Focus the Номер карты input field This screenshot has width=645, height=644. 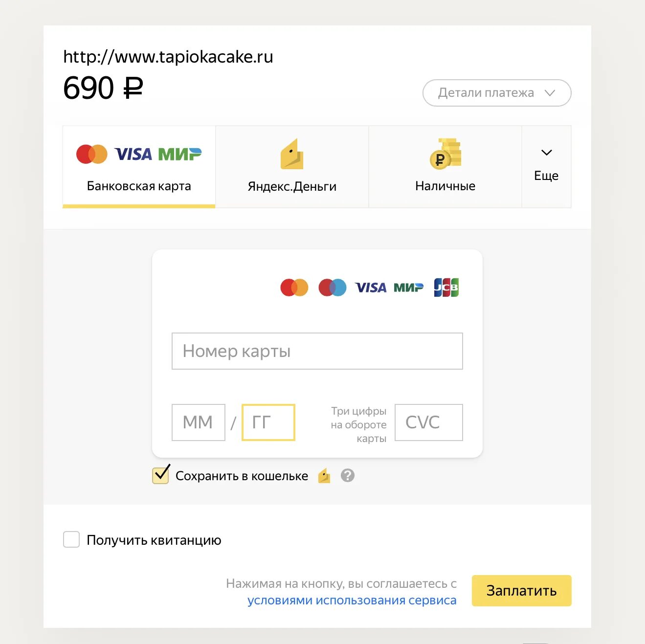pyautogui.click(x=317, y=351)
